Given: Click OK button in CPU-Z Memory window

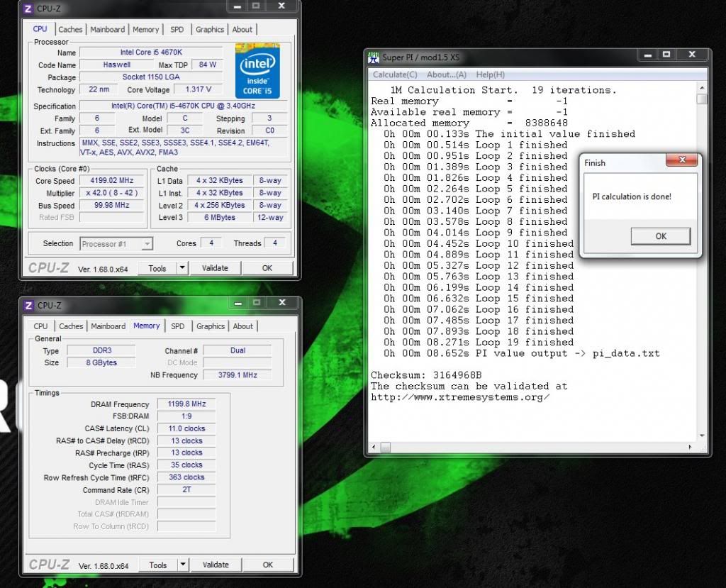Looking at the screenshot, I should (x=267, y=565).
